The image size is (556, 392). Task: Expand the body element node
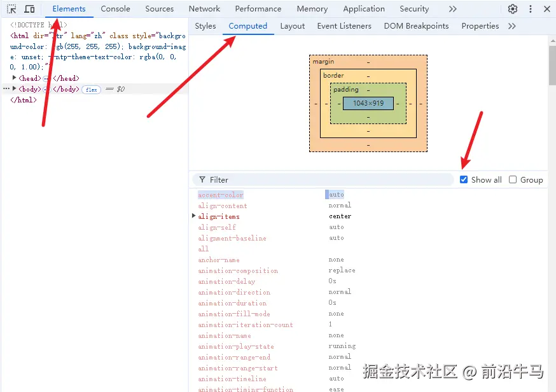click(14, 88)
